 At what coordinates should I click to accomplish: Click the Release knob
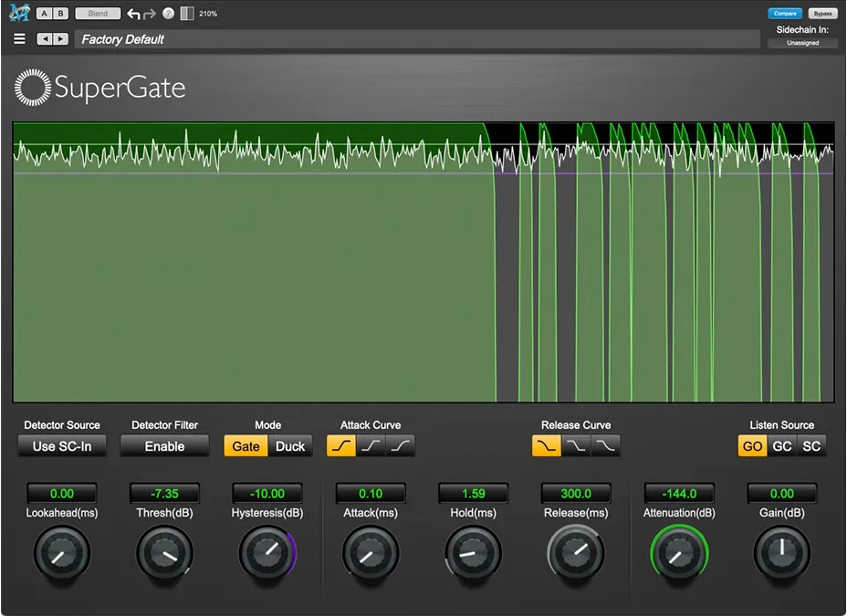click(x=576, y=553)
